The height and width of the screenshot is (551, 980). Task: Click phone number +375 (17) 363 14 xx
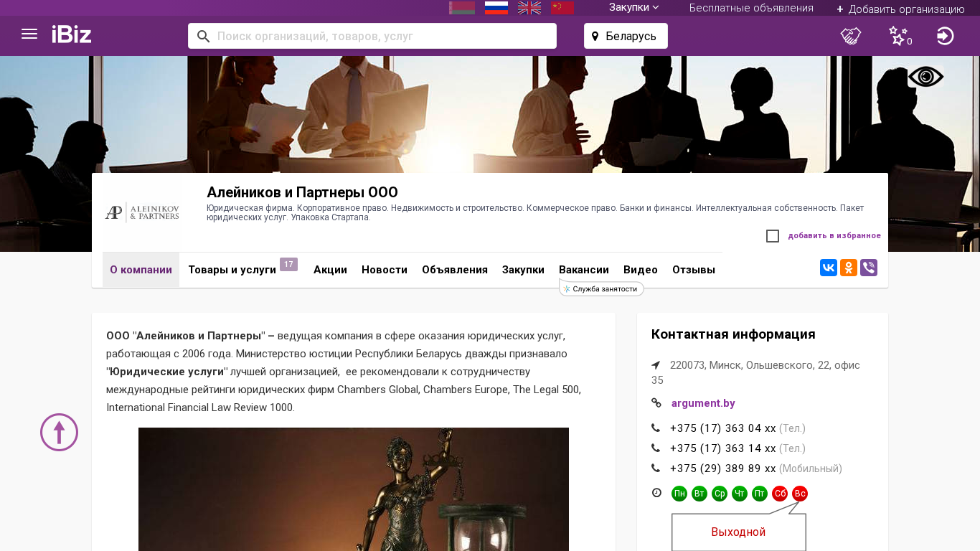point(723,448)
